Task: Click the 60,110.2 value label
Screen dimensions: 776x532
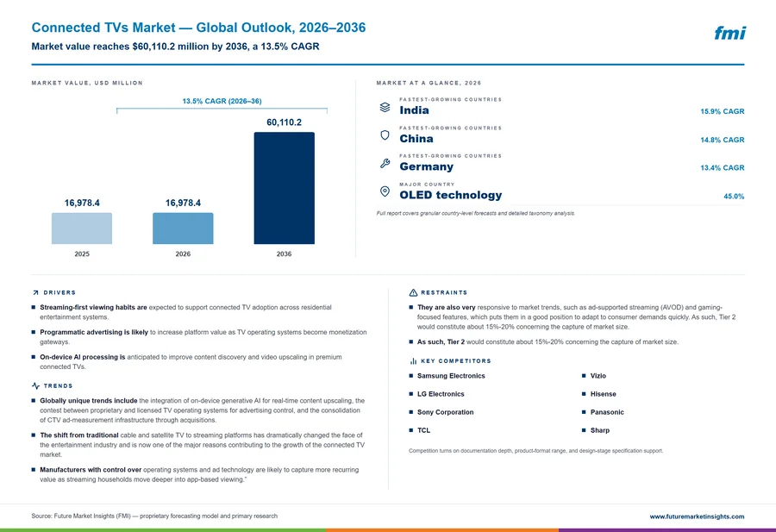Action: 284,122
